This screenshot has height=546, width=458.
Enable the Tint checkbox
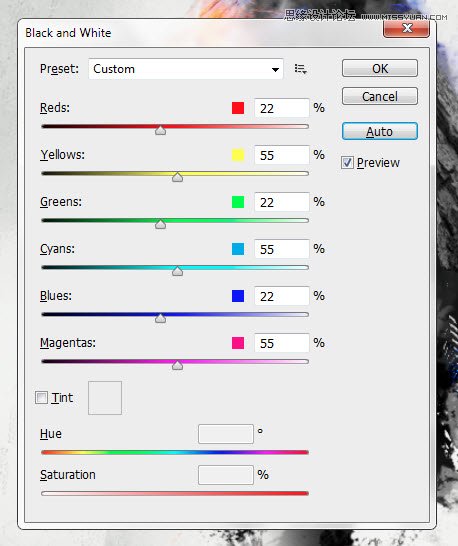41,398
